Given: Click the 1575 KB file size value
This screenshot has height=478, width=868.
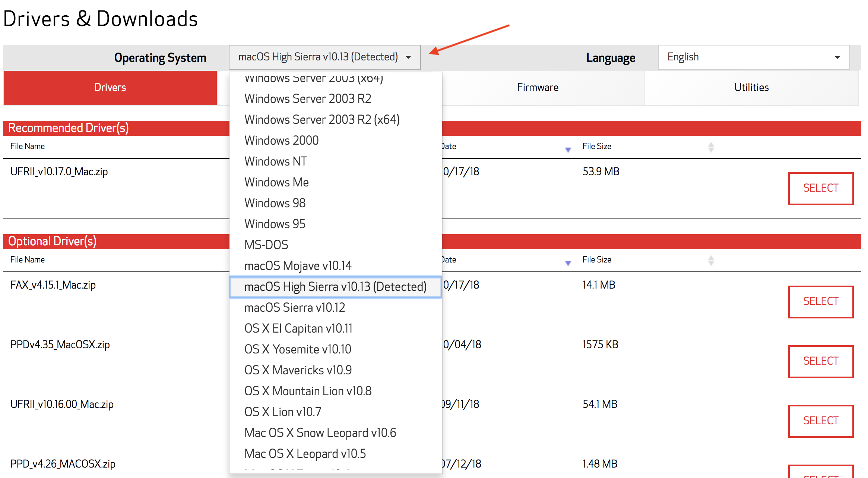Looking at the screenshot, I should pyautogui.click(x=600, y=345).
